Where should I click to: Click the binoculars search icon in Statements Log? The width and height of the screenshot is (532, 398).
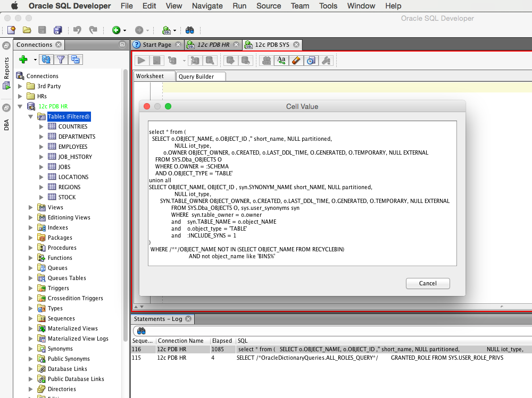[142, 331]
